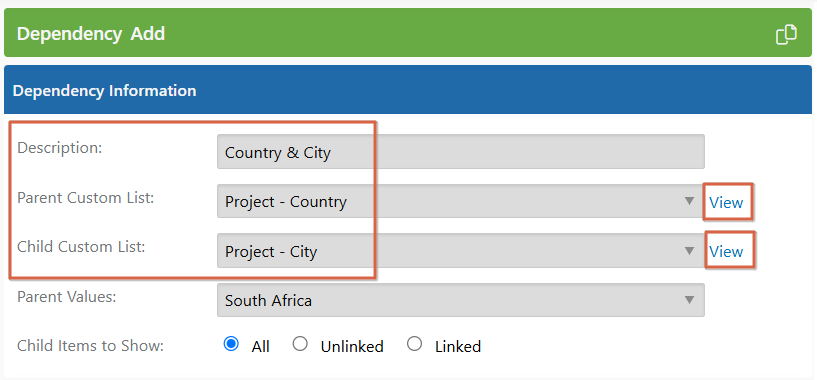
Task: Click the 'Project - City' selected value text
Action: [x=271, y=252]
